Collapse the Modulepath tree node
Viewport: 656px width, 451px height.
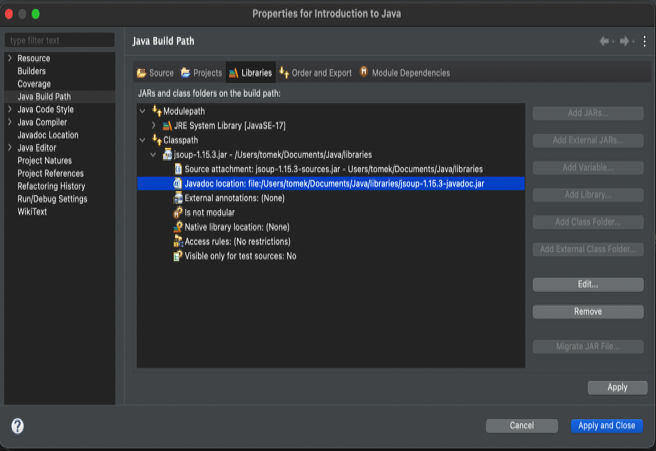(x=143, y=111)
